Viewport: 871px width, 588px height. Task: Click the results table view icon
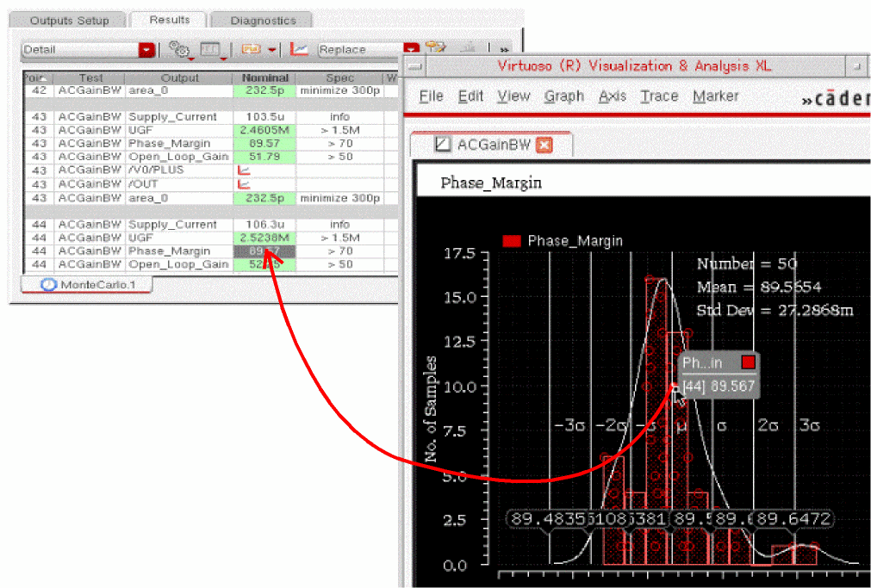[x=211, y=49]
